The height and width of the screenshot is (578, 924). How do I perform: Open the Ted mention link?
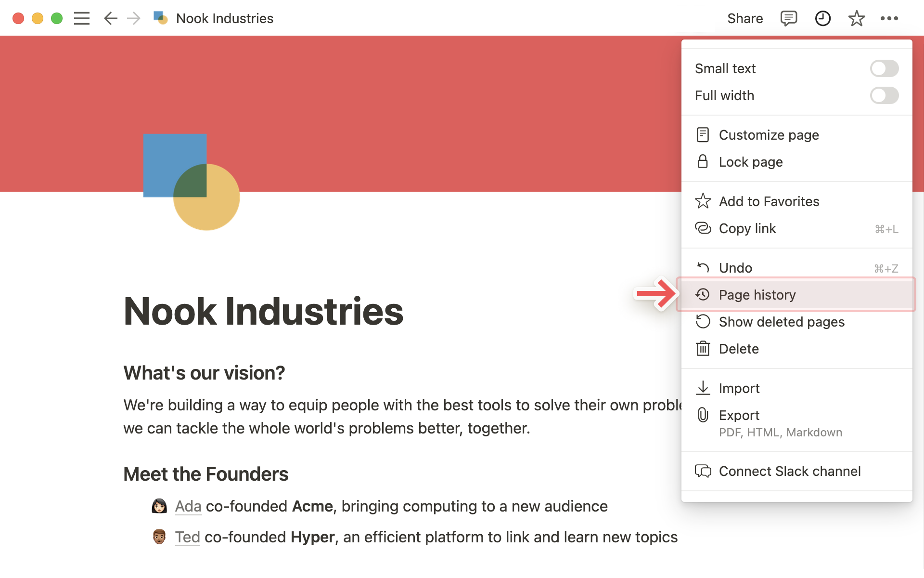coord(187,537)
